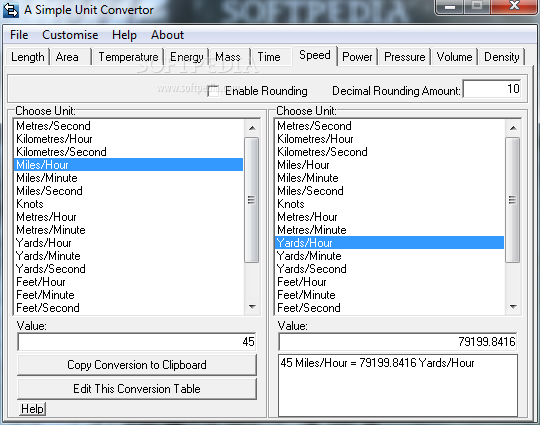The width and height of the screenshot is (540, 425).
Task: Select Feet/Hour in left unit list
Action: pos(128,282)
